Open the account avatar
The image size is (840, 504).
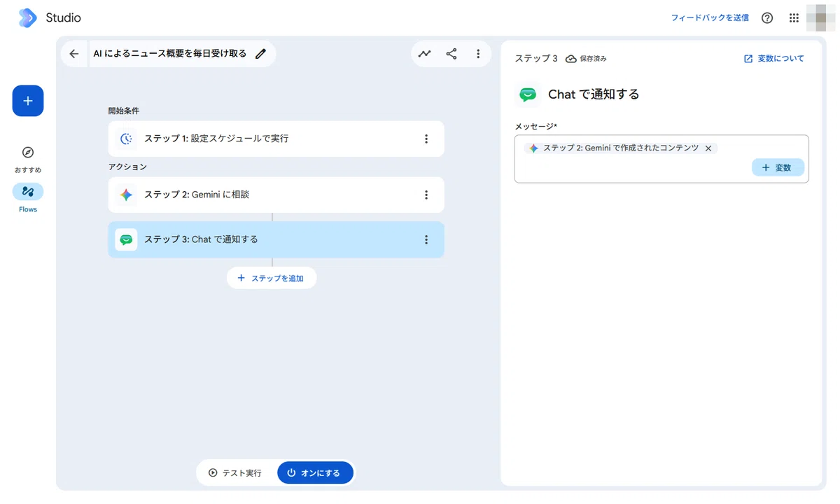(x=820, y=18)
